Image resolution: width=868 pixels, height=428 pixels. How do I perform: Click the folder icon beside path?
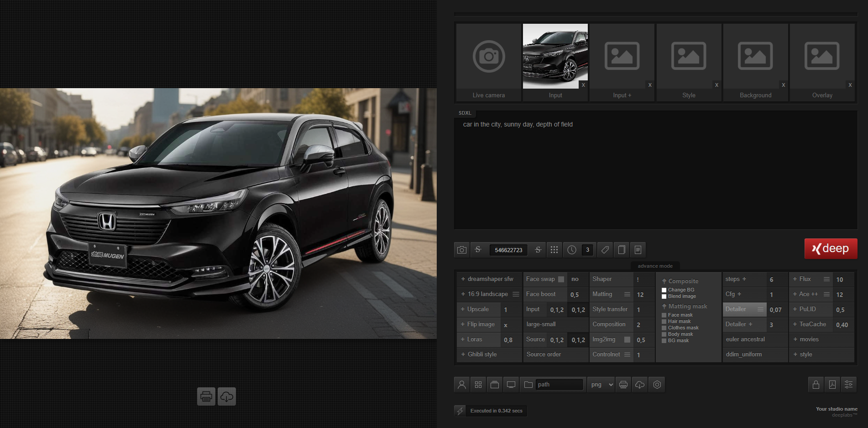(x=528, y=385)
